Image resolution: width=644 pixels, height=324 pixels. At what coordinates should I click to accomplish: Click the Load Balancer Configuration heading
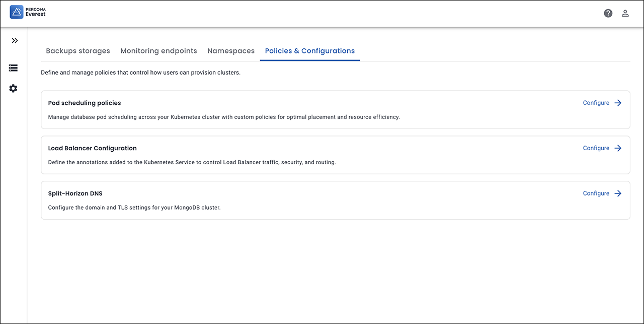coord(92,148)
